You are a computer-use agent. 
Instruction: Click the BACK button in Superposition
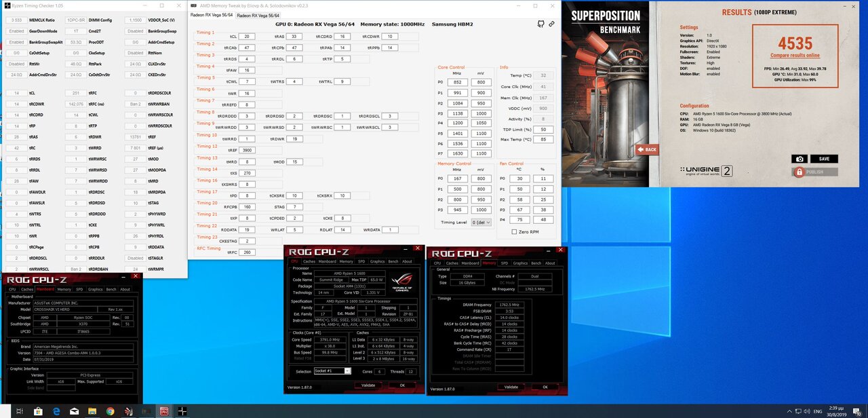pos(646,149)
